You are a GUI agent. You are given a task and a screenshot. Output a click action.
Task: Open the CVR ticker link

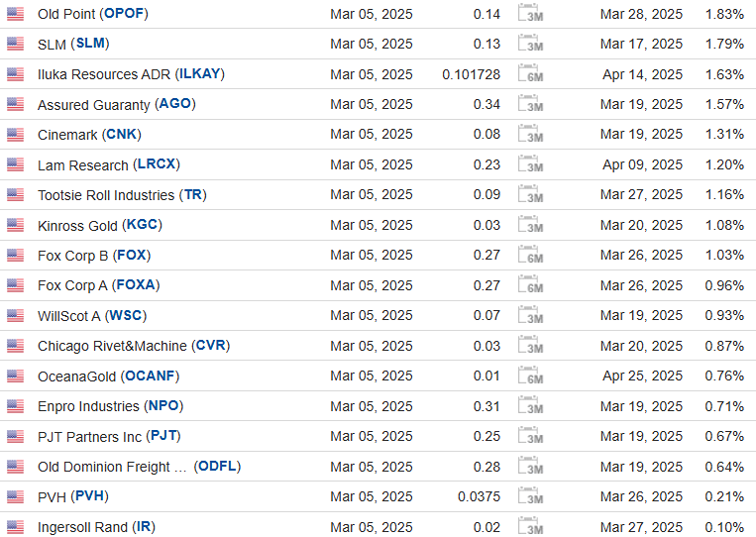210,346
